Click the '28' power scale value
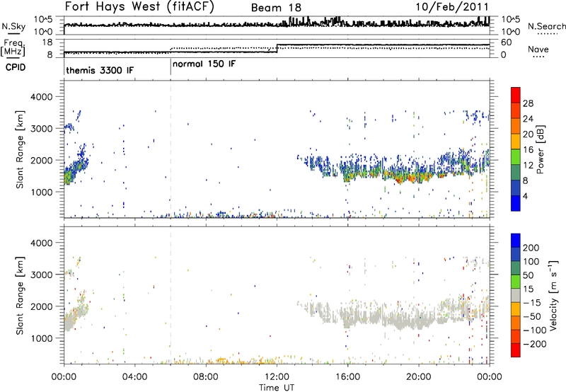Screen dimensions: 566x392 tap(528, 103)
